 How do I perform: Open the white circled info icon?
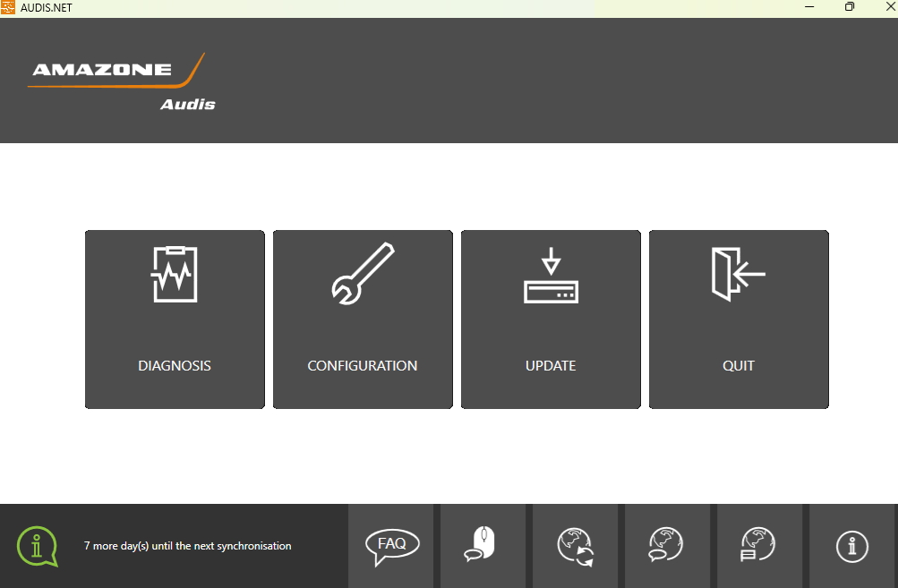point(852,546)
